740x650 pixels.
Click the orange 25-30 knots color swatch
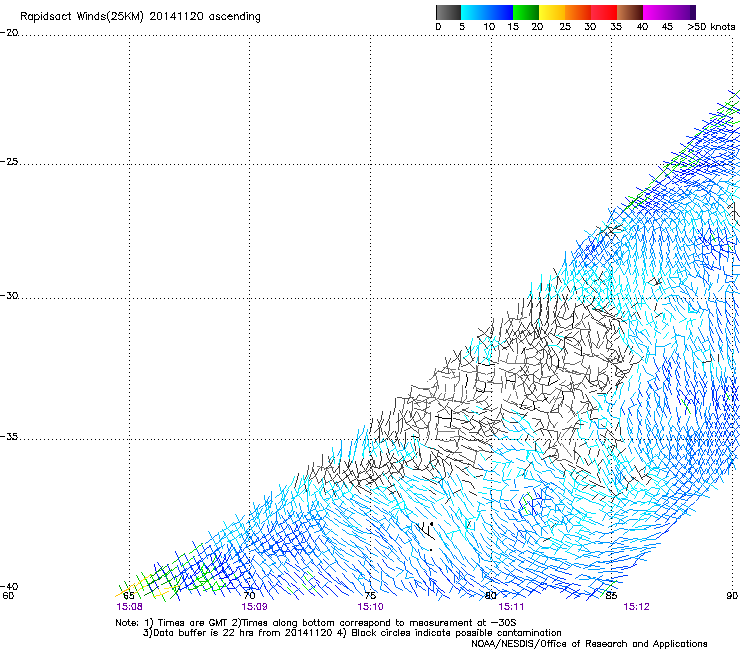coord(578,12)
